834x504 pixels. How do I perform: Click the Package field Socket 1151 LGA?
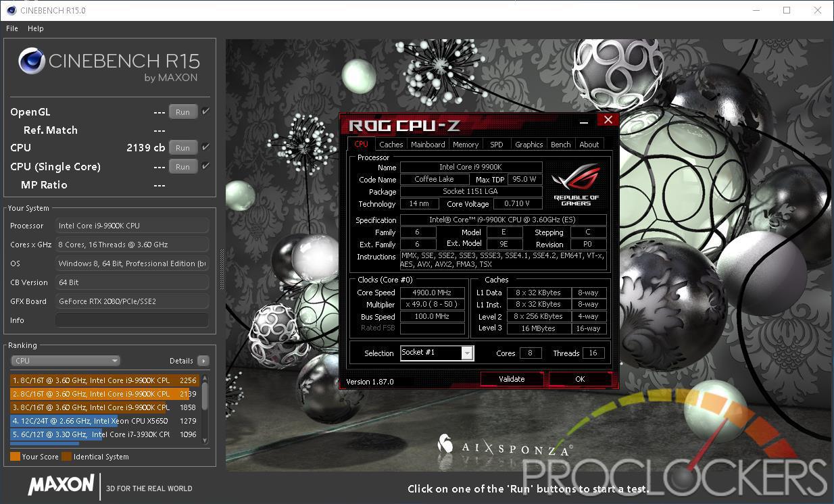[x=471, y=192]
